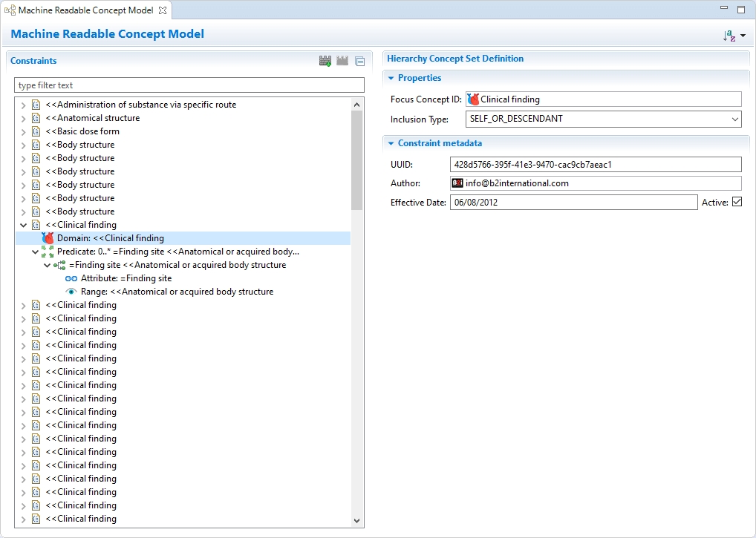This screenshot has height=538, width=756.
Task: Click the scroll down arrow of the constraints list
Action: click(x=356, y=521)
